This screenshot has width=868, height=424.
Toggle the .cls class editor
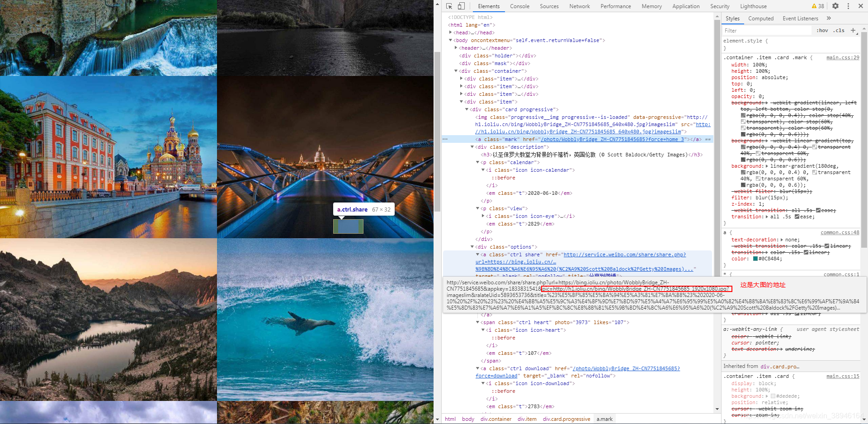(839, 30)
